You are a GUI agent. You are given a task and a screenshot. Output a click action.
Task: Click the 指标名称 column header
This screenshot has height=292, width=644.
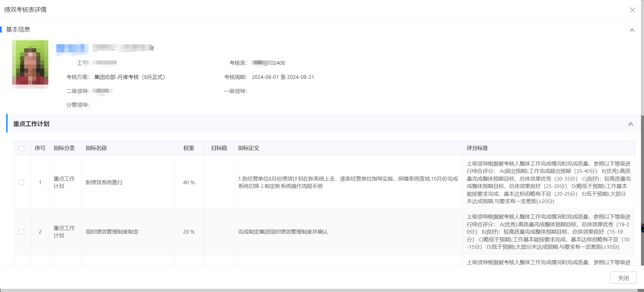pos(96,148)
